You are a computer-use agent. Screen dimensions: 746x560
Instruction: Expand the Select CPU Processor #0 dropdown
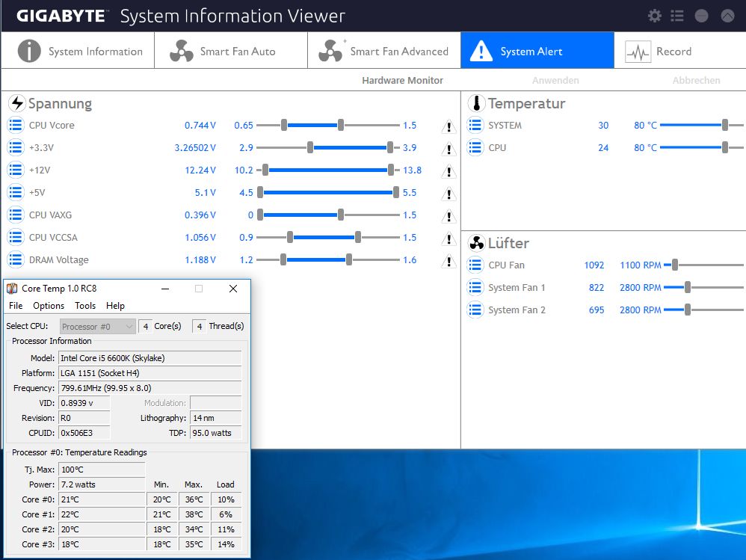click(x=97, y=327)
